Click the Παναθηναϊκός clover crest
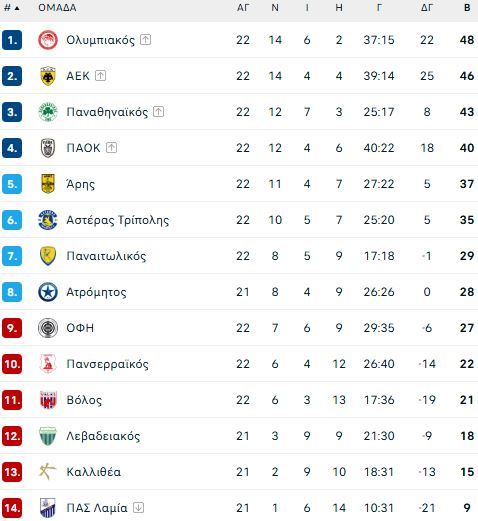This screenshot has height=521, width=478. 48,112
